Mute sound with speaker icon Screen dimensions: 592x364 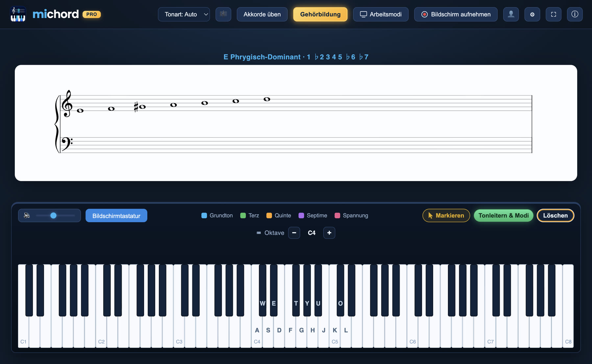tap(27, 216)
